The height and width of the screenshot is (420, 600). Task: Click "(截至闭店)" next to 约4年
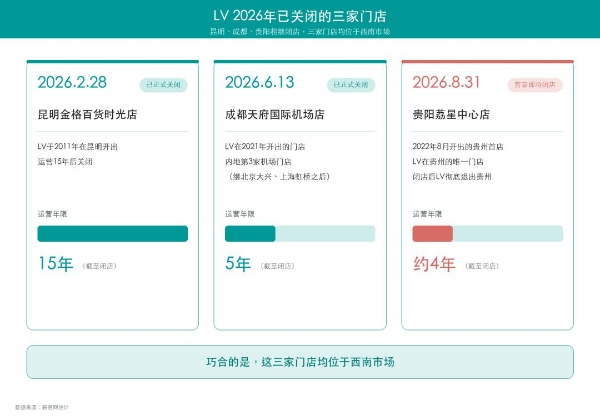[482, 266]
